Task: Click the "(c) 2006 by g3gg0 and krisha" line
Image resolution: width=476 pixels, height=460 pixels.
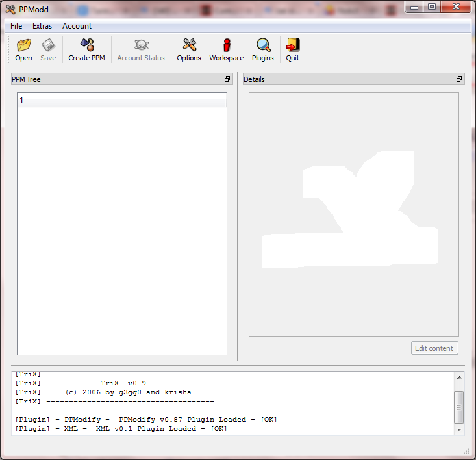Action: [x=115, y=392]
